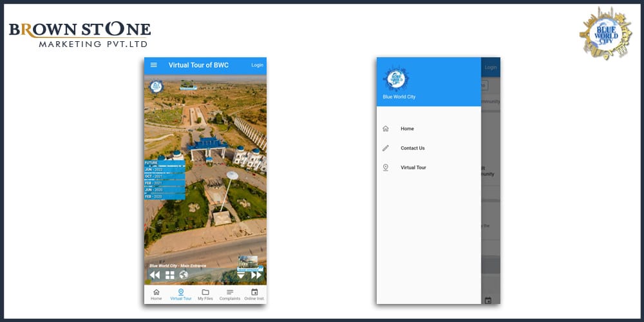Viewport: 644px width, 322px height.
Task: Tap the Blue World City logo in drawer header
Action: [x=396, y=79]
